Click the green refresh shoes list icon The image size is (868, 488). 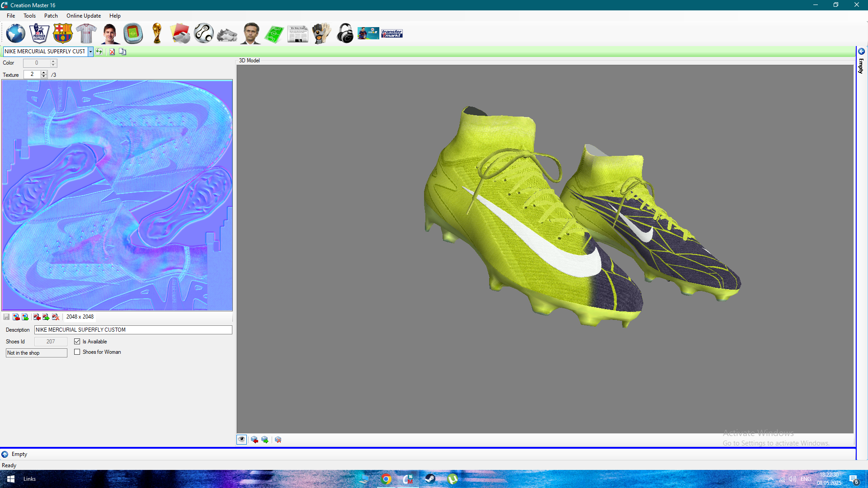point(99,52)
